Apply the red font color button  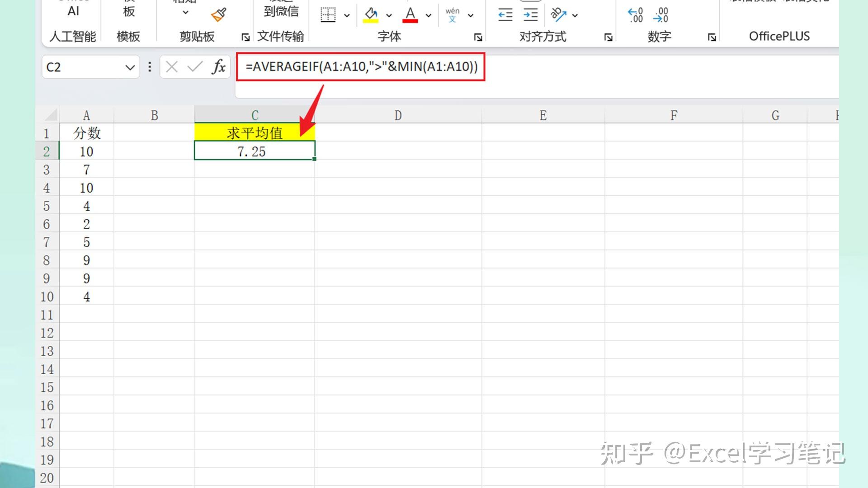coord(410,15)
